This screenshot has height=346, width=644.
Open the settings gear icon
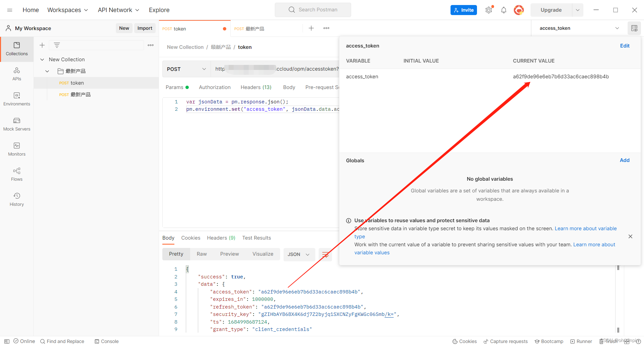[489, 10]
